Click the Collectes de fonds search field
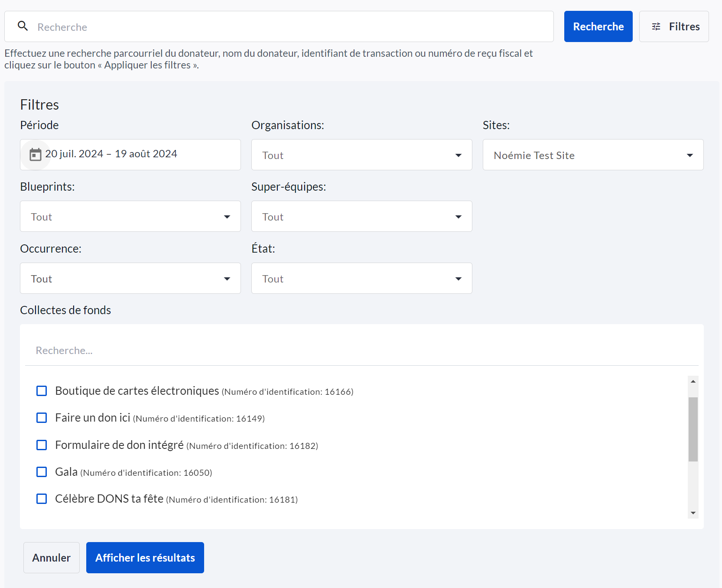Viewport: 722px width, 588px height. (x=361, y=351)
